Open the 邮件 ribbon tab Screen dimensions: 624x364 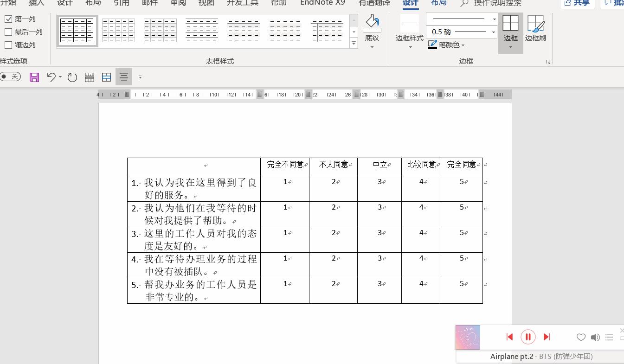(149, 3)
